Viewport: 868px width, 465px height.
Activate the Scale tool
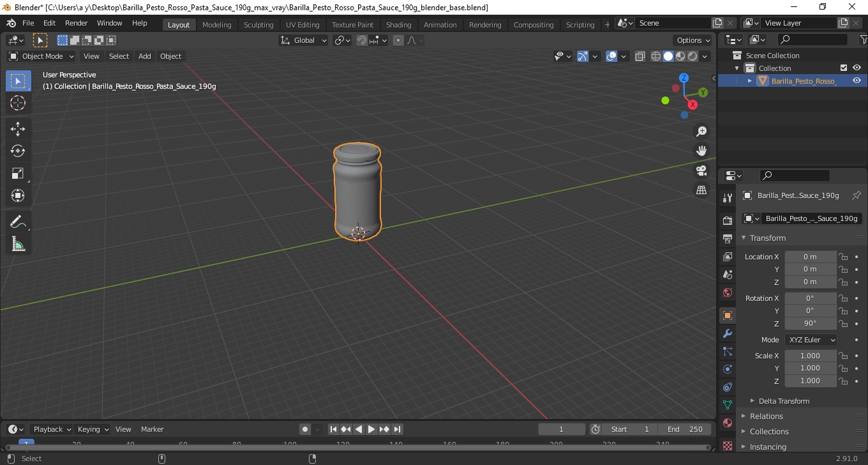click(x=18, y=173)
